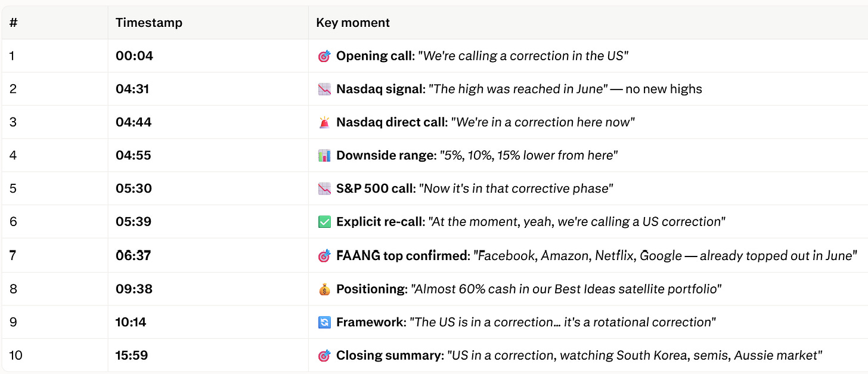Select the 09:38 timestamp

[x=134, y=289]
